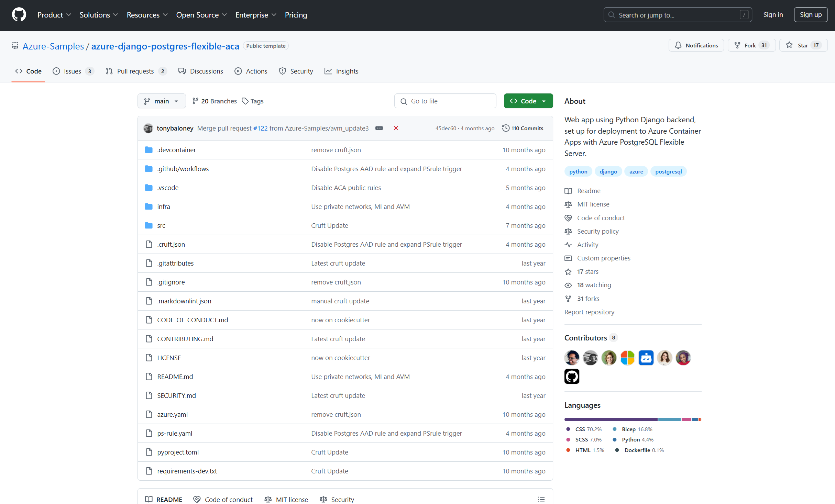Switch to the Pull requests tab
Image resolution: width=835 pixels, height=504 pixels.
(x=135, y=71)
